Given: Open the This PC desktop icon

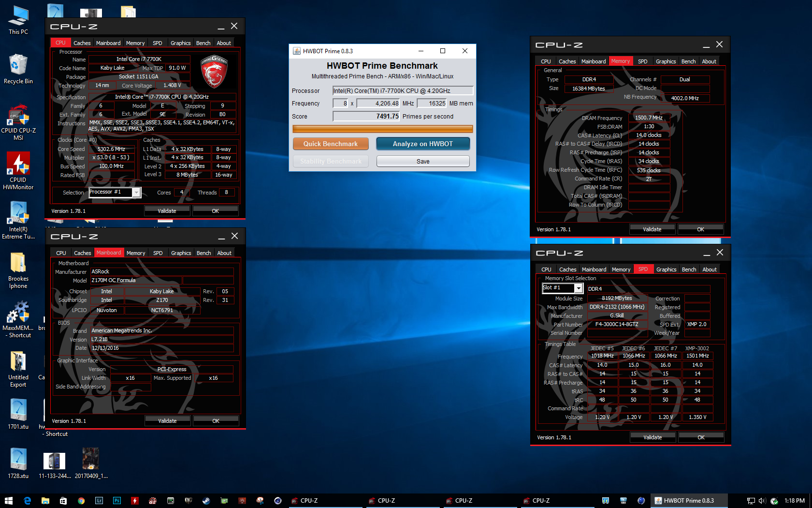Looking at the screenshot, I should pyautogui.click(x=18, y=20).
